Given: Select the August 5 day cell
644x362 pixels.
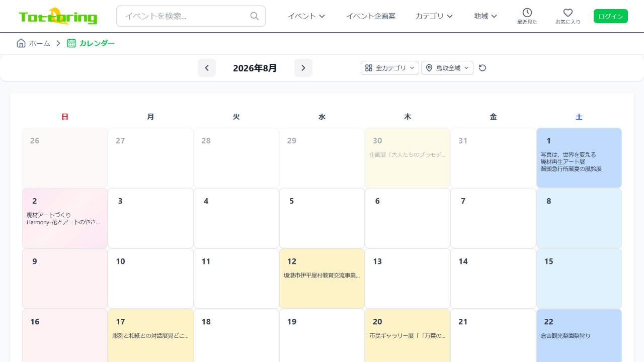Looking at the screenshot, I should [x=322, y=218].
